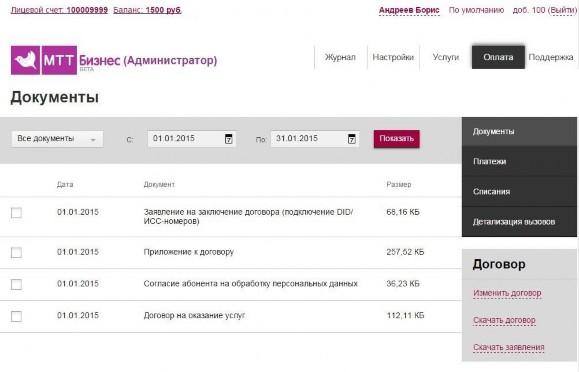Image resolution: width=579 pixels, height=372 pixels.
Task: Open the Журнал tab
Action: tap(340, 57)
